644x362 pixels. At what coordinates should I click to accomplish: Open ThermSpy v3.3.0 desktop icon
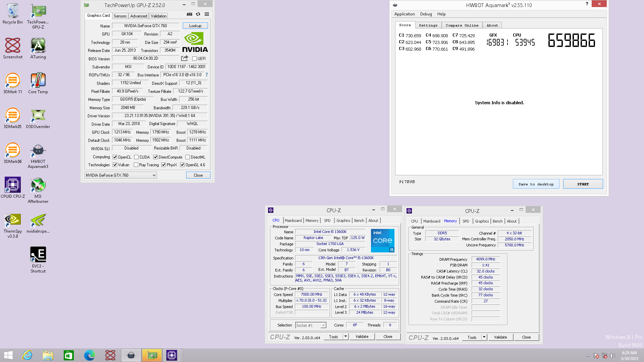pyautogui.click(x=13, y=225)
